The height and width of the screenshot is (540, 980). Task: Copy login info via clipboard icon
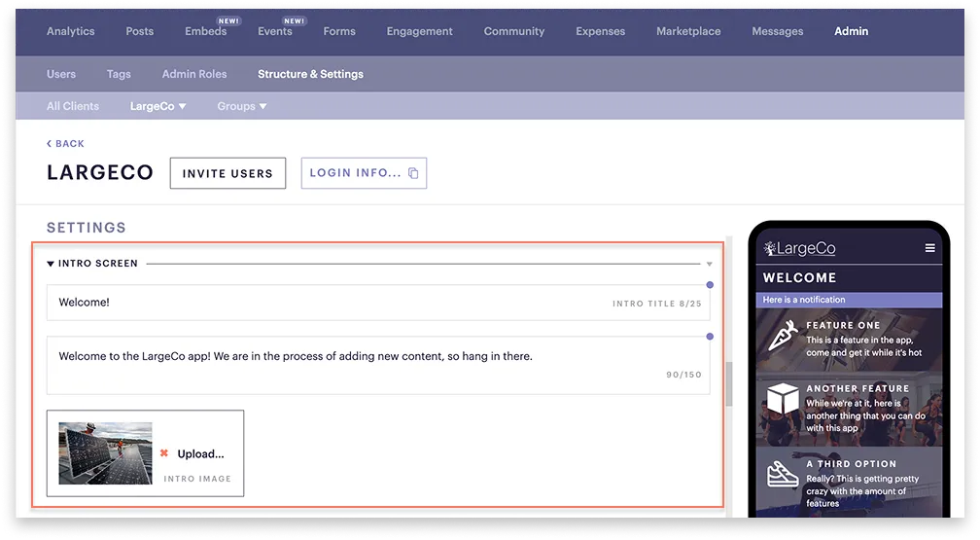click(413, 173)
